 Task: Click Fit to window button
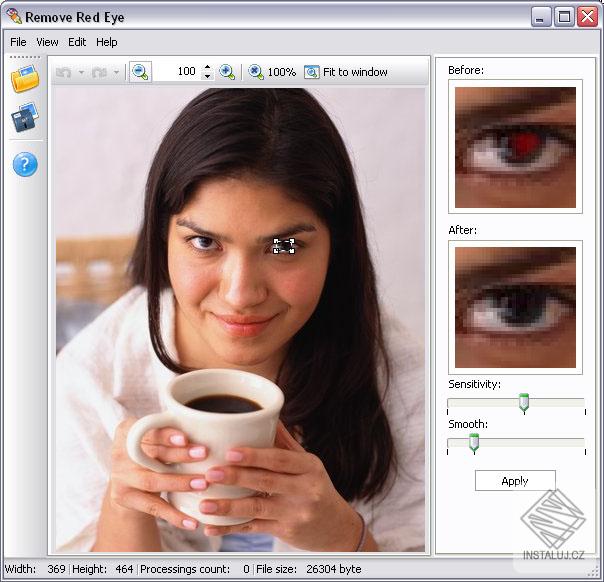pyautogui.click(x=346, y=72)
